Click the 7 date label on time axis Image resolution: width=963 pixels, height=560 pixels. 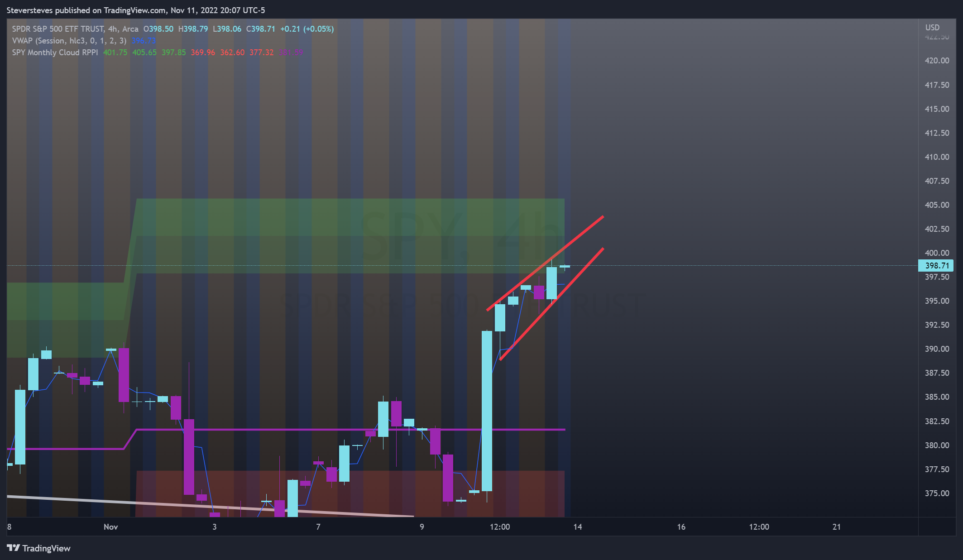pos(318,527)
